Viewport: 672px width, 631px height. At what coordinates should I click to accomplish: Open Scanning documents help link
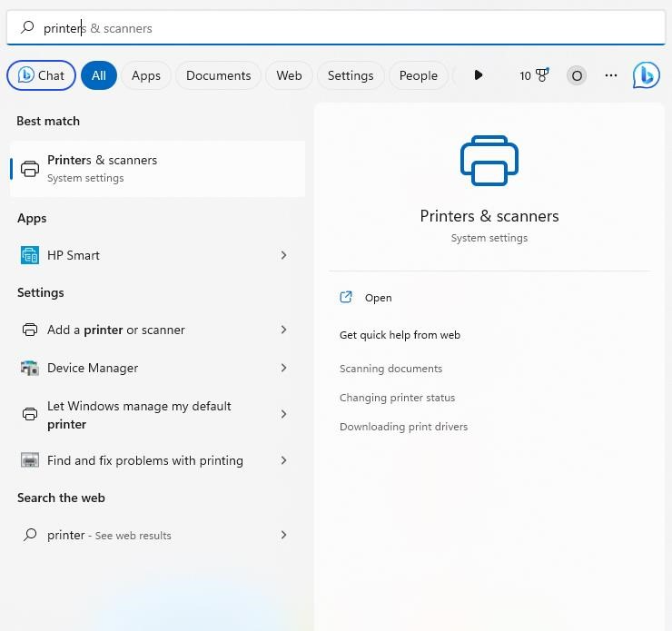tap(390, 369)
